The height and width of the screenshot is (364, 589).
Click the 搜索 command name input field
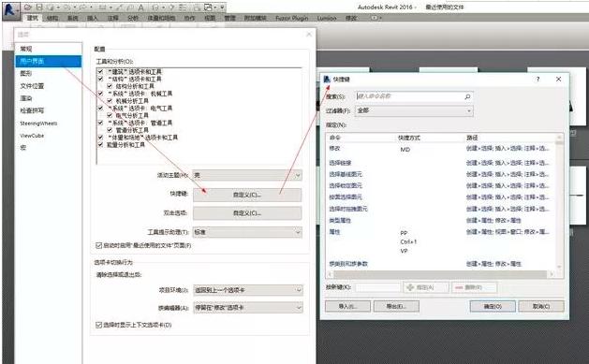[x=415, y=96]
